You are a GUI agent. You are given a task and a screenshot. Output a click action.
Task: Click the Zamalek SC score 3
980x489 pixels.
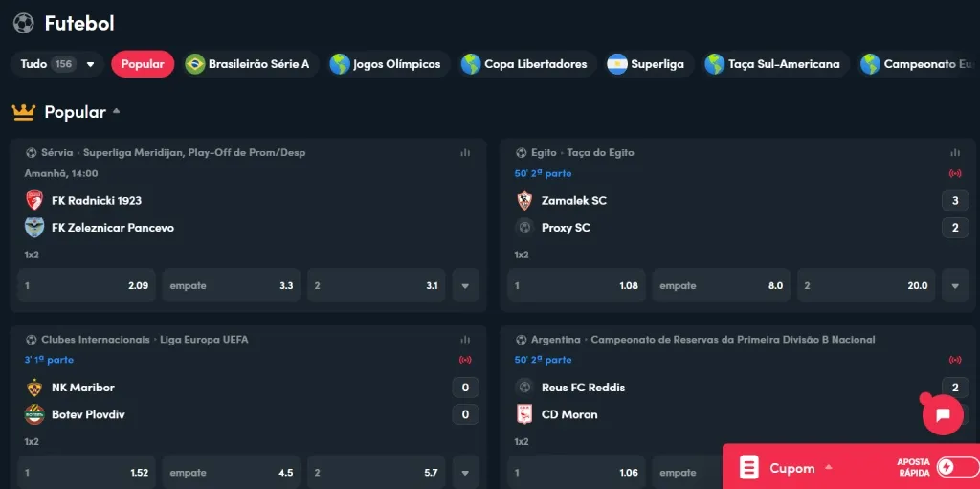tap(955, 201)
